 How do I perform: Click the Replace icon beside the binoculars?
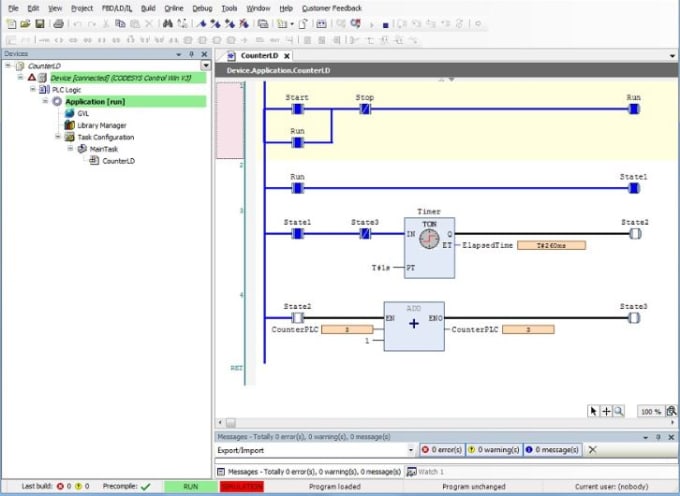coord(182,24)
